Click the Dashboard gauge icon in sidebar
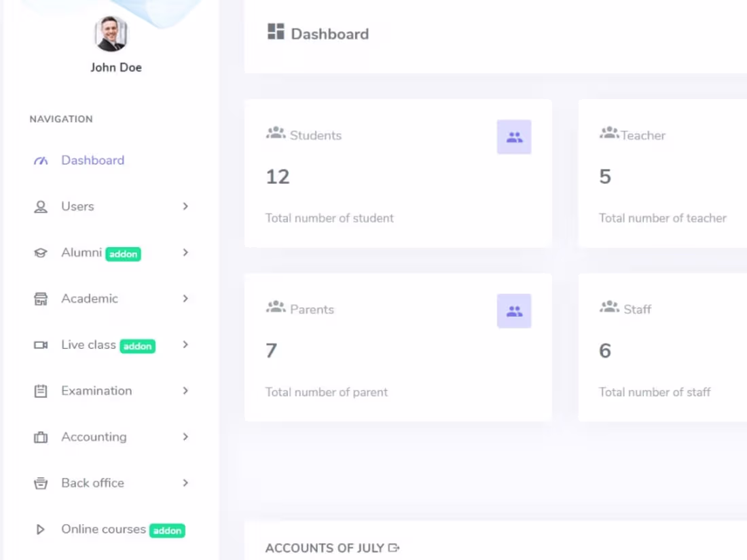The height and width of the screenshot is (560, 747). [x=41, y=160]
